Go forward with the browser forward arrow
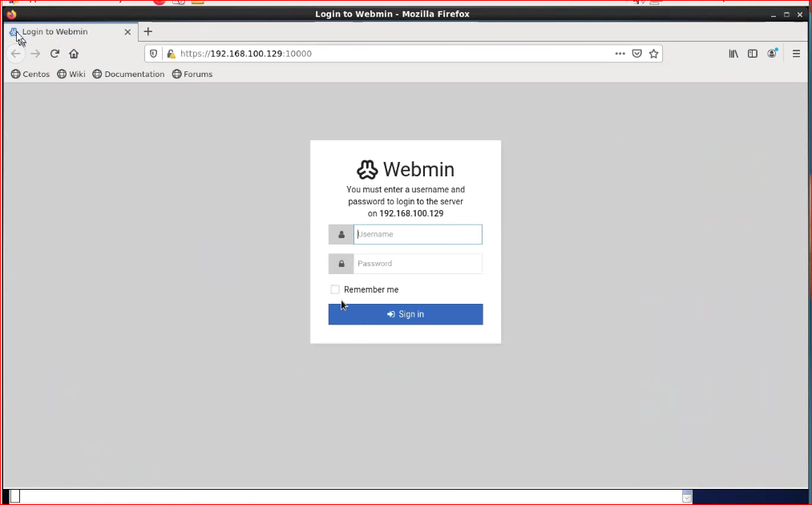Screen dimensions: 812x505 (x=35, y=54)
